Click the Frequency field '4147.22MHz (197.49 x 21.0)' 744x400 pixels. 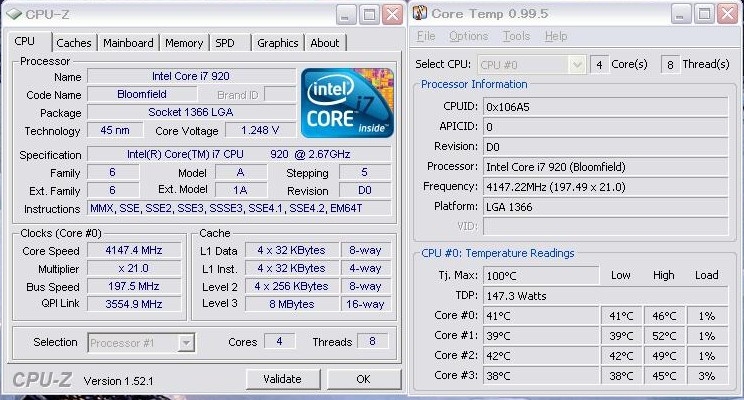point(605,187)
